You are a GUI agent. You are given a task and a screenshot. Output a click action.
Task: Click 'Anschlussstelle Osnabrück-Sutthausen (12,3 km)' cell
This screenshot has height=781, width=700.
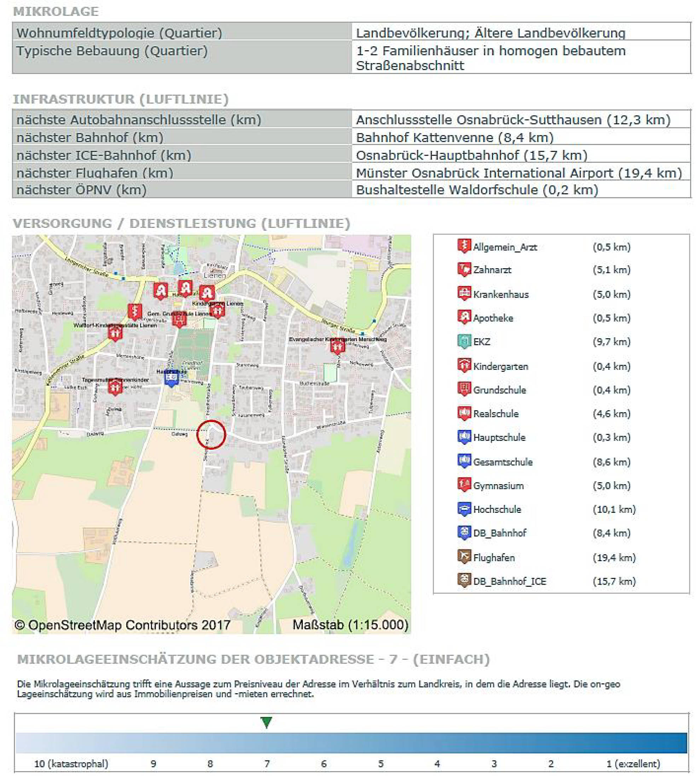click(x=521, y=119)
